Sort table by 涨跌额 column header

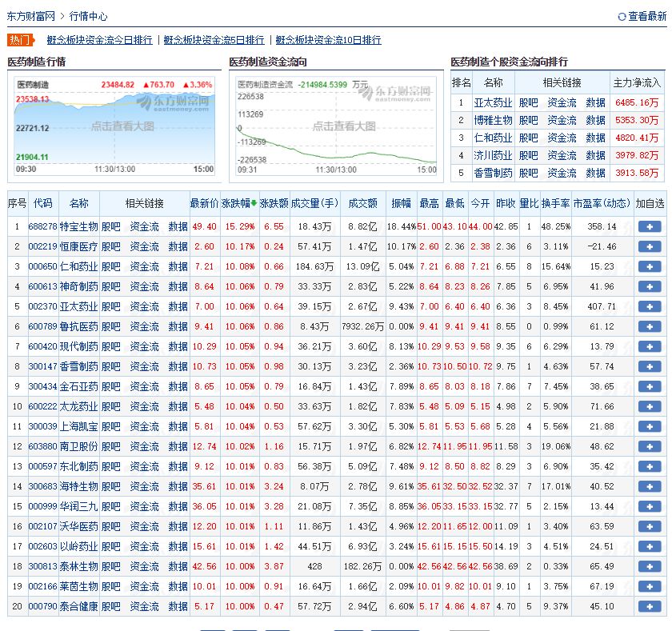coord(274,203)
